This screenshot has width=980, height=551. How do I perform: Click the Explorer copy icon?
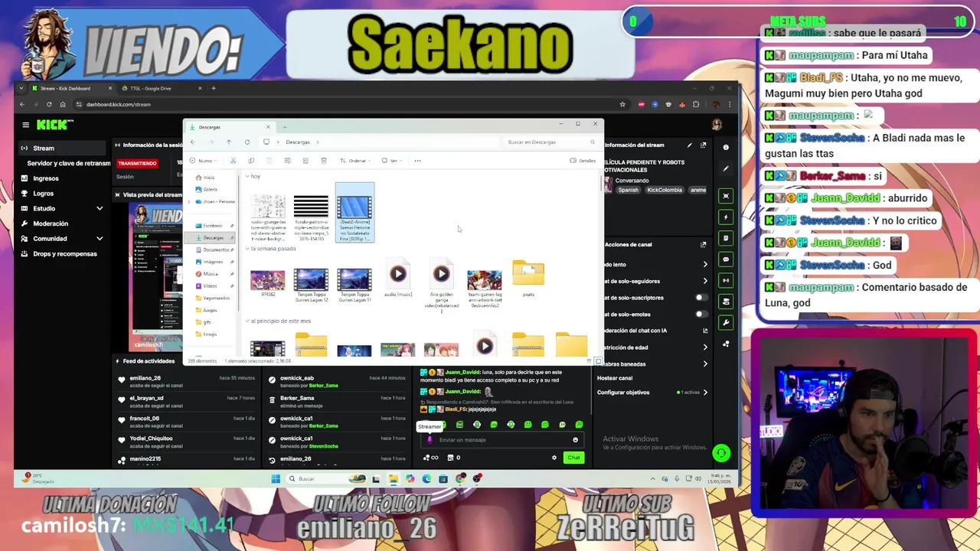(x=251, y=161)
